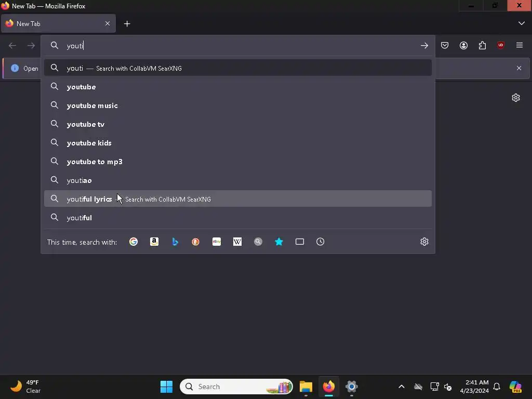Screen dimensions: 532x399
Task: Dismiss the notification bar with its X
Action: [519, 68]
